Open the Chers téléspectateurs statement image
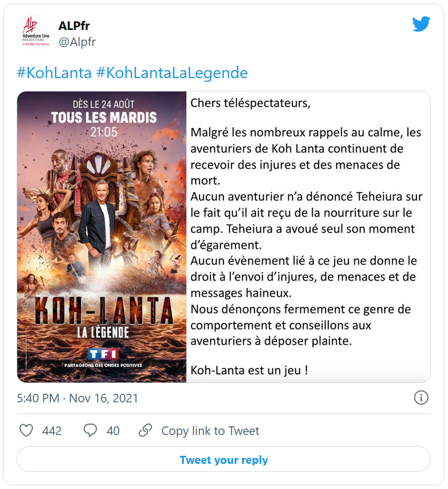The image size is (448, 489). [x=308, y=237]
